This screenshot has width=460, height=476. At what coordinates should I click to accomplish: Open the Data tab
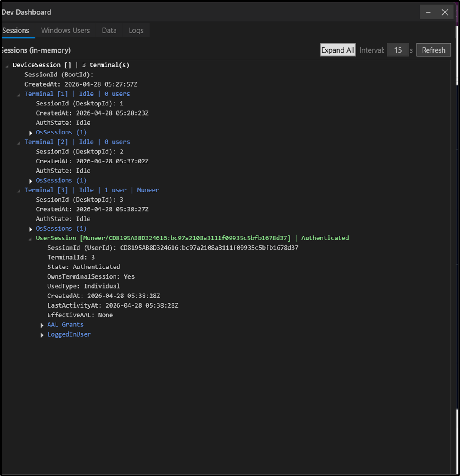(109, 31)
